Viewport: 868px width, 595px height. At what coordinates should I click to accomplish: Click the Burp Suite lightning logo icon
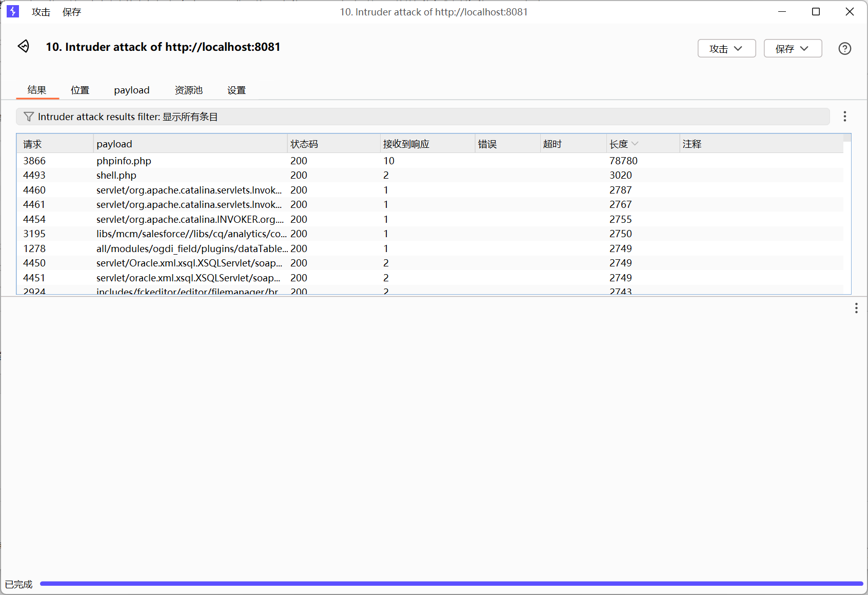coord(13,11)
